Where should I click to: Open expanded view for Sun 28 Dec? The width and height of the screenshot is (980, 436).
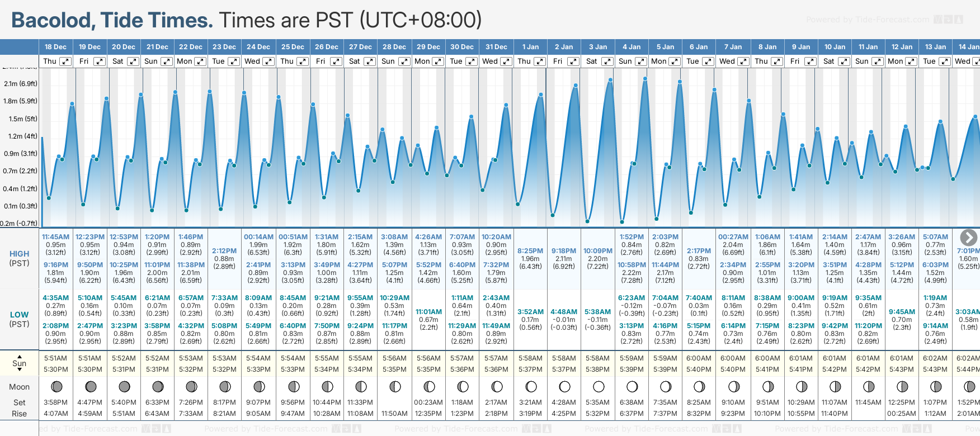coord(404,61)
